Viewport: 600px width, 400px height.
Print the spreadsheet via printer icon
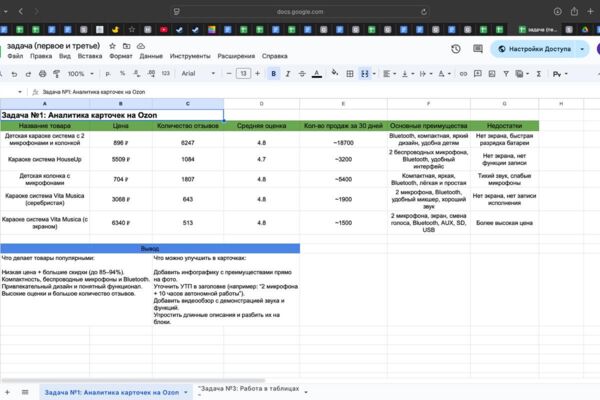(x=42, y=74)
